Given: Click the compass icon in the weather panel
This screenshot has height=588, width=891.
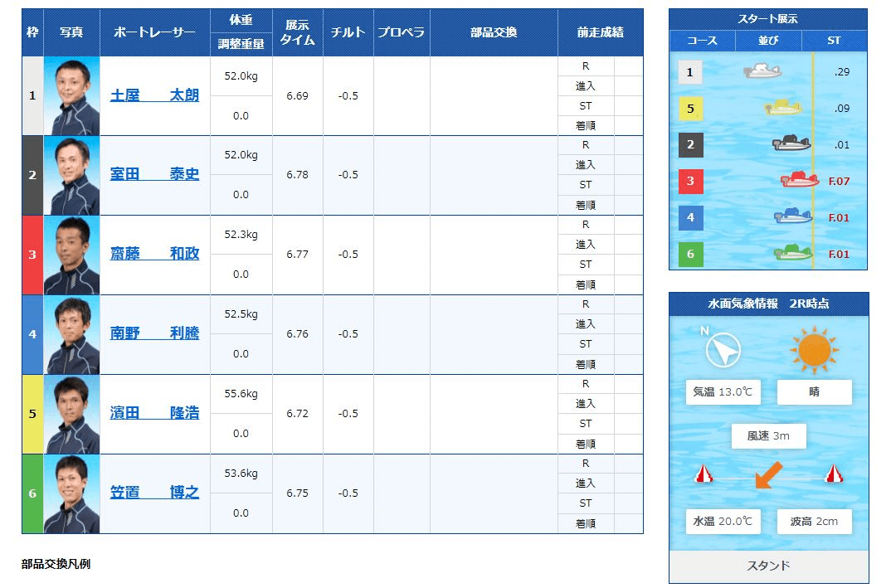Looking at the screenshot, I should pos(722,350).
